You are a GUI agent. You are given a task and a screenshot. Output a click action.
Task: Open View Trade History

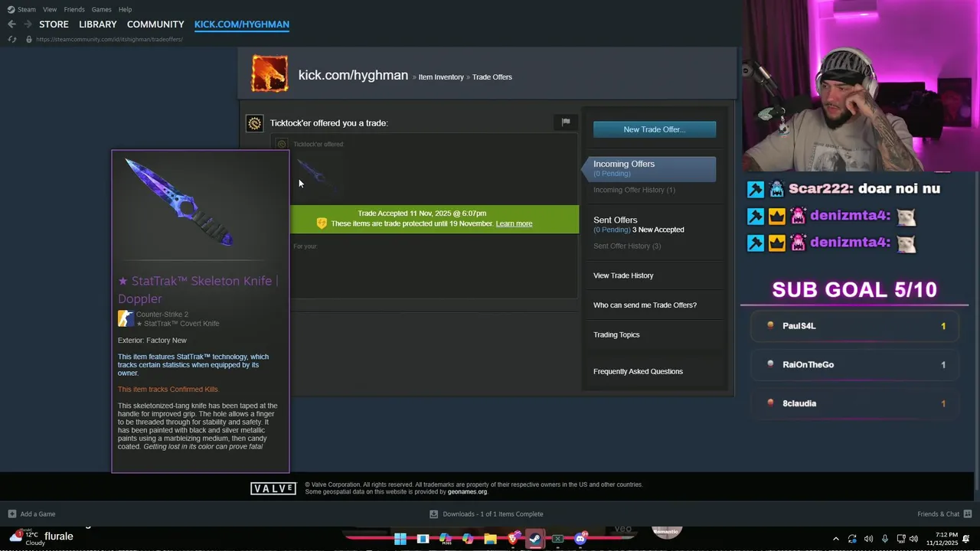[x=623, y=275]
